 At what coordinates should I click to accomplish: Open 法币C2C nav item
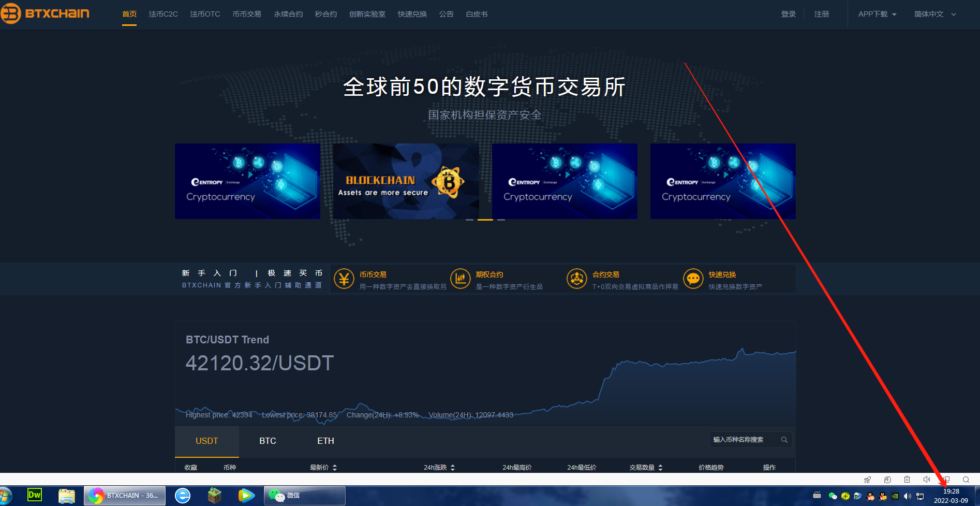click(x=164, y=14)
